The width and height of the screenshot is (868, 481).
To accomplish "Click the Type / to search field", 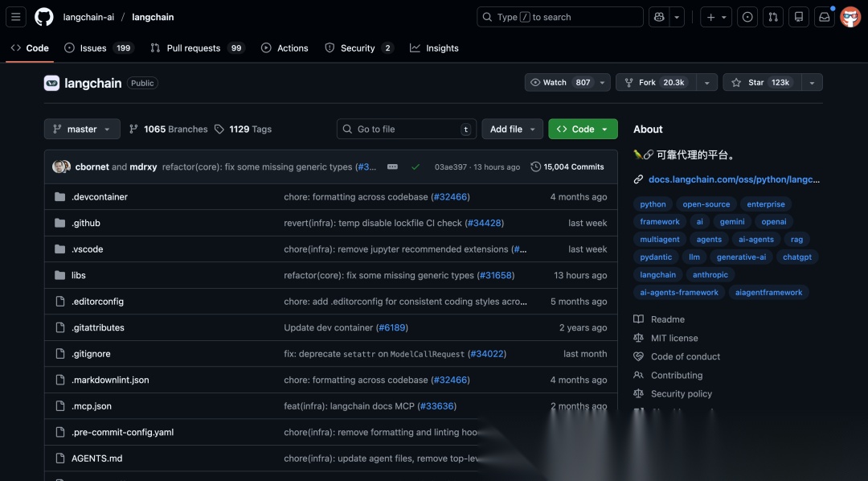I will [x=560, y=17].
